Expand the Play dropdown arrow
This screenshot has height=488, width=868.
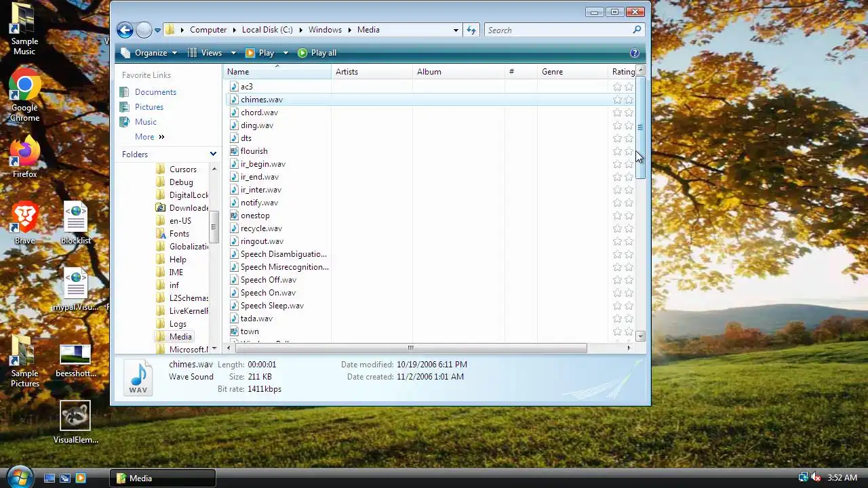coord(285,53)
